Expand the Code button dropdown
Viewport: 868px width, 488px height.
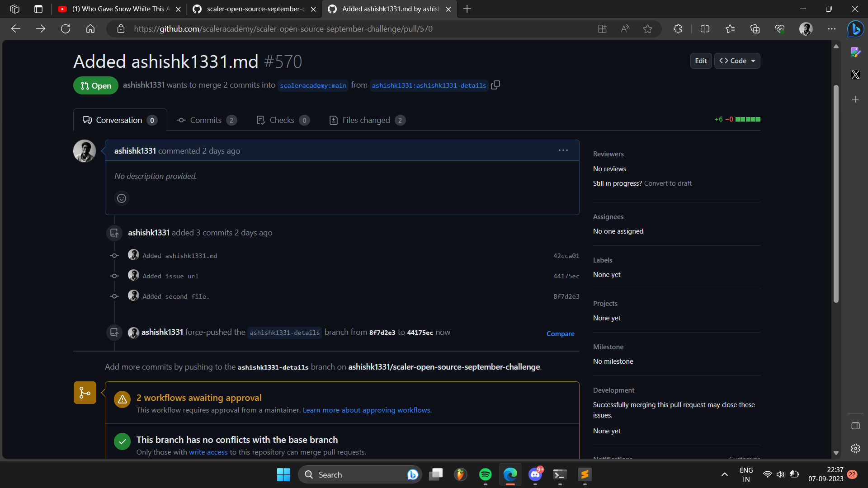(752, 61)
